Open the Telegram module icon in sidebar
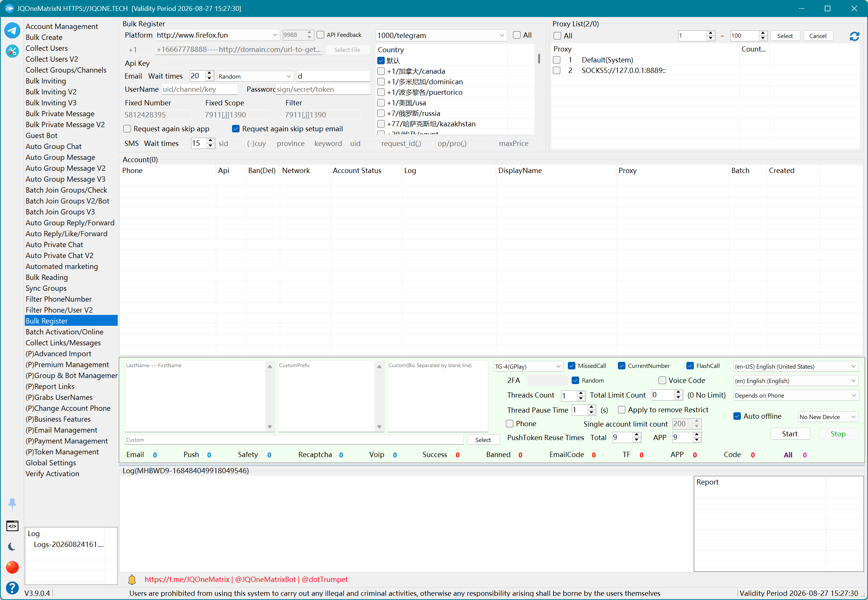Viewport: 868px width, 600px height. (12, 30)
